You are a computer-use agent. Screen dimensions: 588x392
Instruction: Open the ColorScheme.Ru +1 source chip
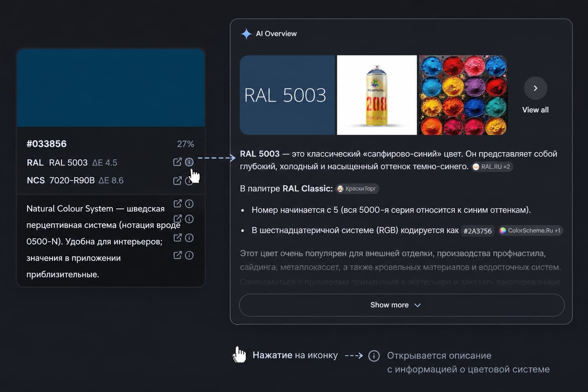coord(530,230)
